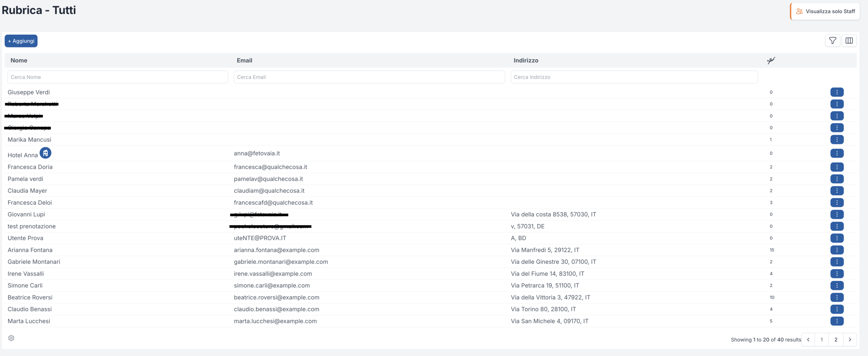Open three-dot menu for Arianna Fontana
This screenshot has width=868, height=356.
pyautogui.click(x=837, y=250)
